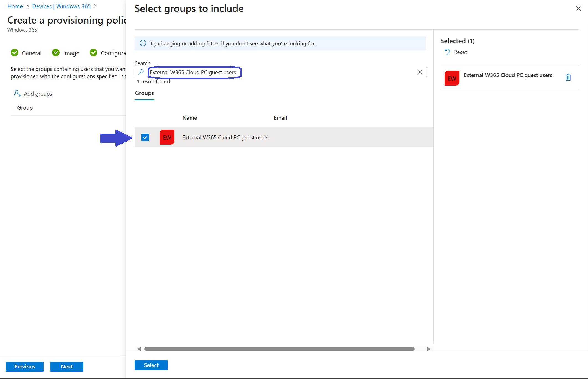Click the red EW avatar in the results row
This screenshot has width=588, height=379.
point(167,137)
